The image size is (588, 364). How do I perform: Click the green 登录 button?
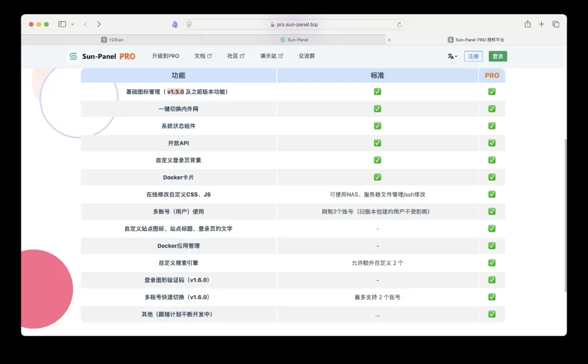coord(497,56)
